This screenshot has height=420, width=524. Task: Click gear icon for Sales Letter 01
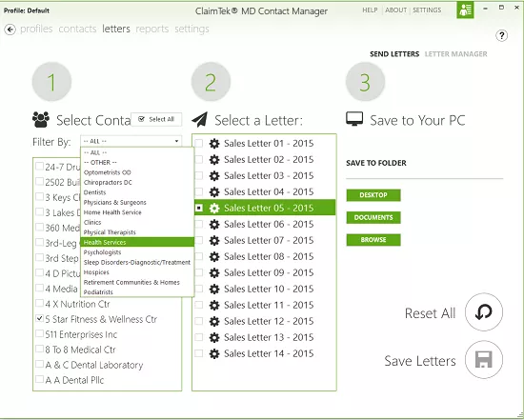click(x=214, y=144)
